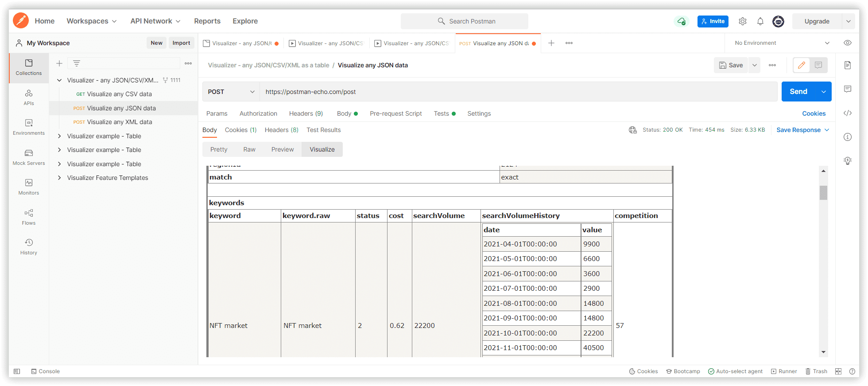Open the settings gear icon
The width and height of the screenshot is (868, 386).
pos(743,21)
